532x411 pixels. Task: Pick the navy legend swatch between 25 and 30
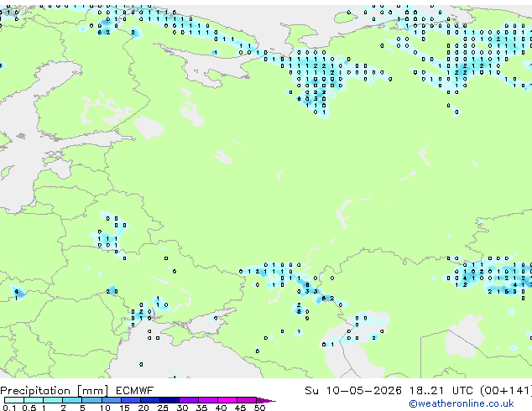[169, 400]
